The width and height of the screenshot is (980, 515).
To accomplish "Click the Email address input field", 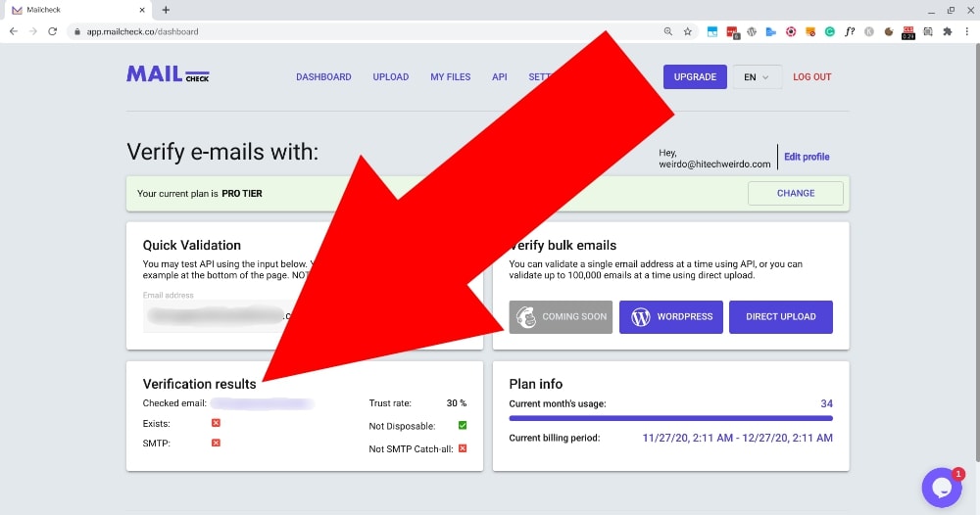I will pos(217,316).
